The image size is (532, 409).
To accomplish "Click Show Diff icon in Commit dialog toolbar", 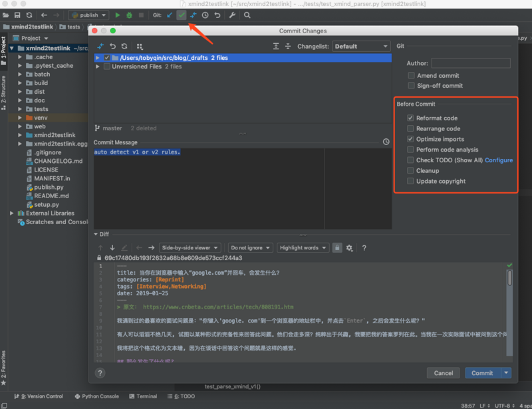I will click(x=100, y=46).
